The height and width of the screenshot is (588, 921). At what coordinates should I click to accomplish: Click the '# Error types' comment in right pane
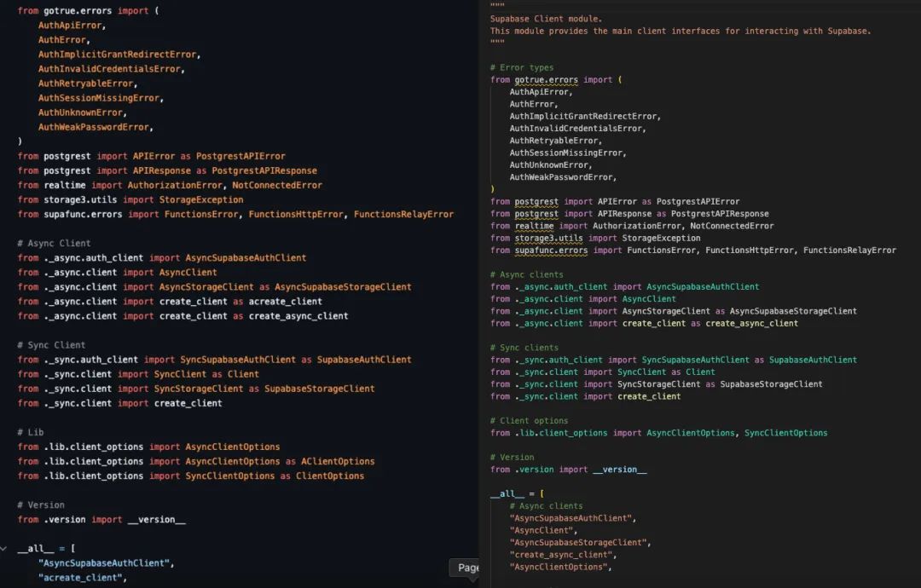[x=522, y=67]
